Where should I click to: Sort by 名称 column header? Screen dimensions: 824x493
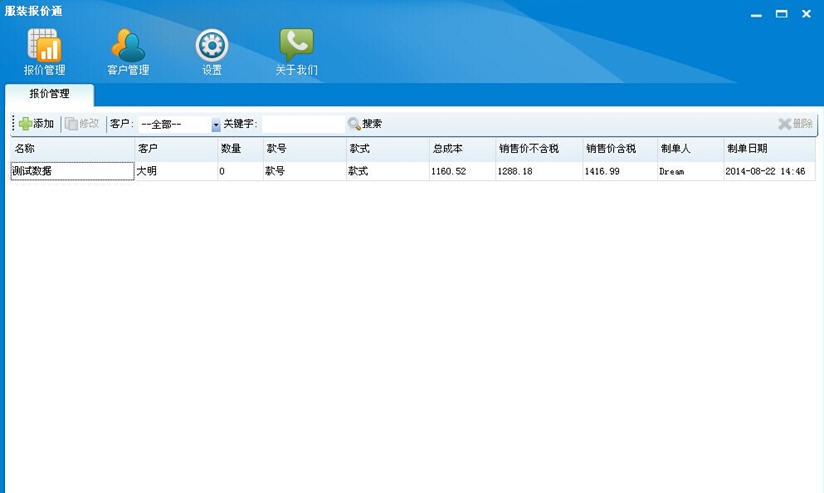[73, 149]
